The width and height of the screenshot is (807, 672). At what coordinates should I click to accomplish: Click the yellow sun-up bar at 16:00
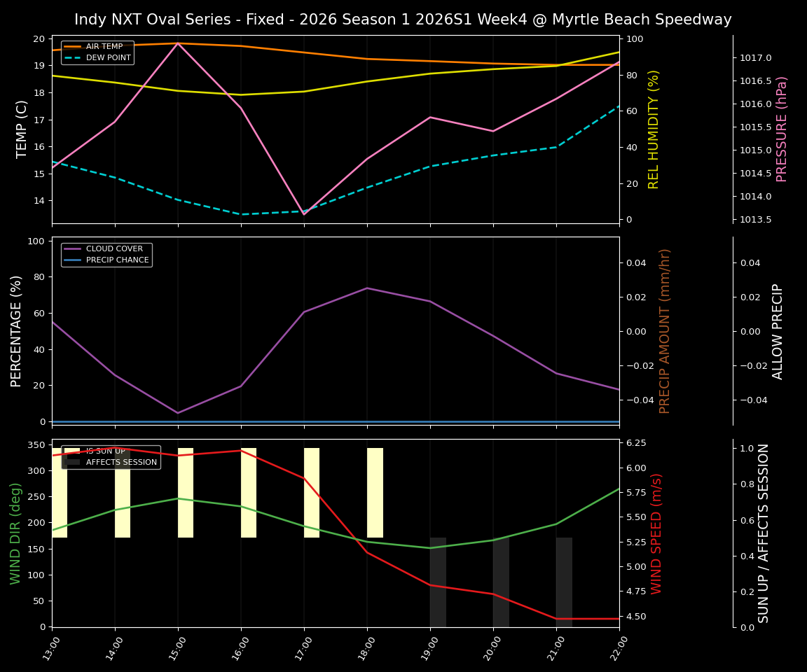point(249,490)
